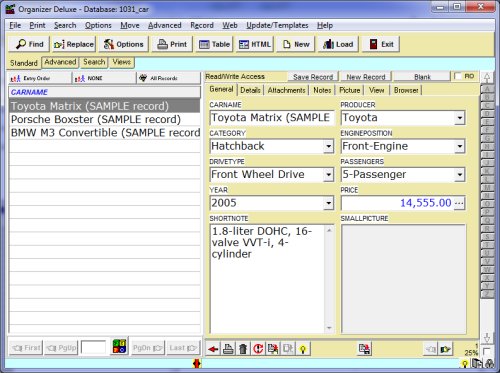Viewport: 500px width, 373px height.
Task: Click the trash can delete icon
Action: 243,349
